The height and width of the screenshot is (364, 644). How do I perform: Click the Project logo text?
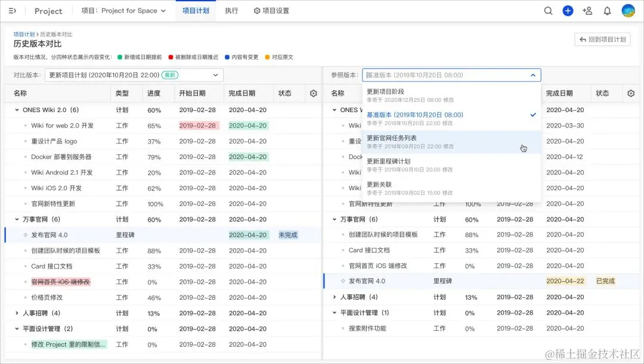(x=48, y=11)
